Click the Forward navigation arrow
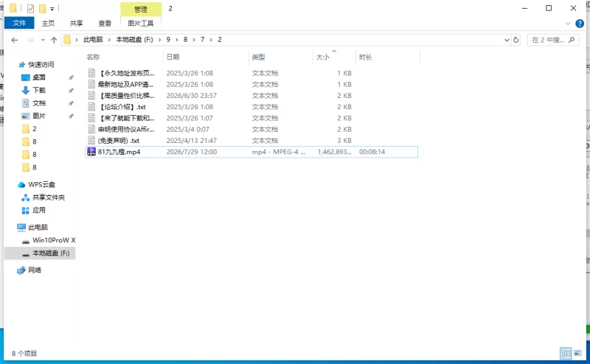Viewport: 590px width, 364px height. 30,40
